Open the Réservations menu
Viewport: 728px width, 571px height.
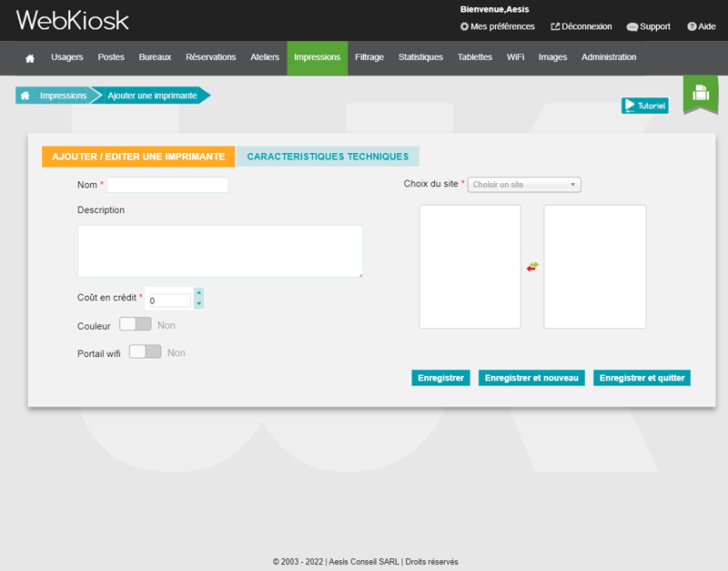point(211,57)
